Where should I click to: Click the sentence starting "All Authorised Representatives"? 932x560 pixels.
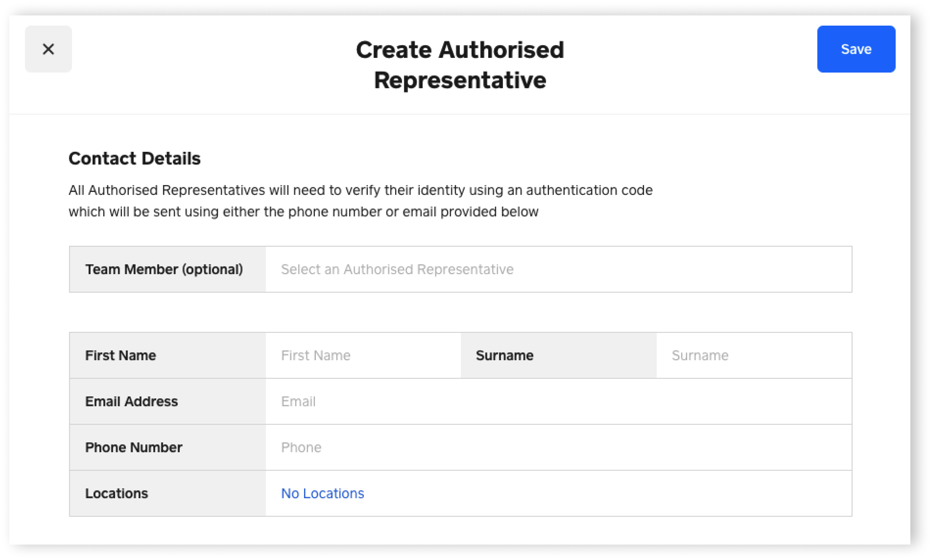pyautogui.click(x=360, y=190)
